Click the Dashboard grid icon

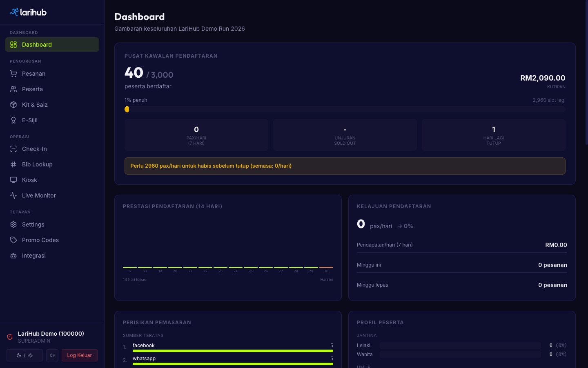pos(13,45)
